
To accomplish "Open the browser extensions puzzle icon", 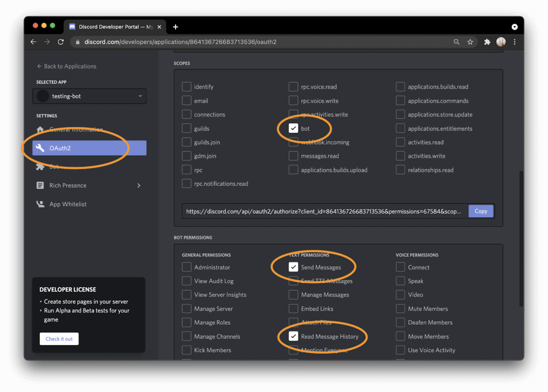I will pos(487,42).
